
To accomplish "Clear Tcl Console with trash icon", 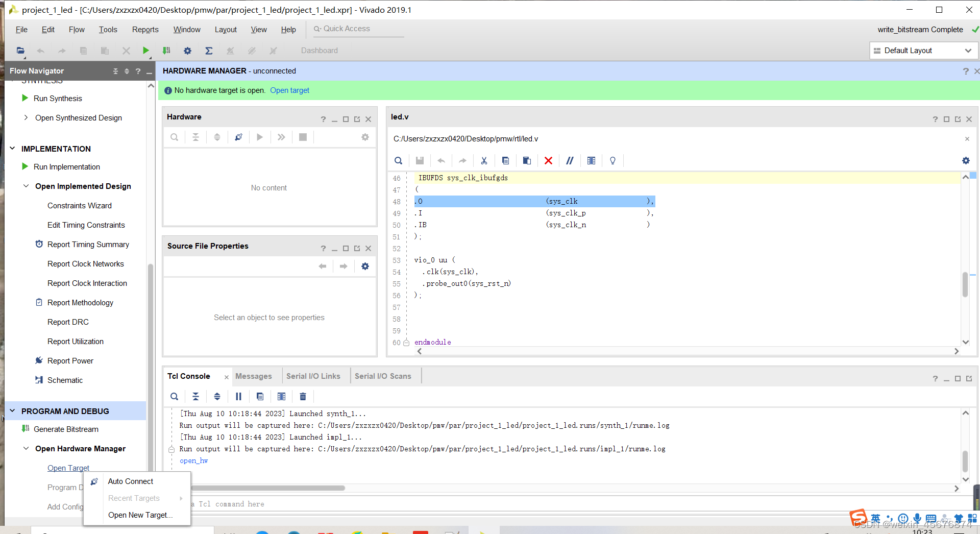I will pos(303,397).
